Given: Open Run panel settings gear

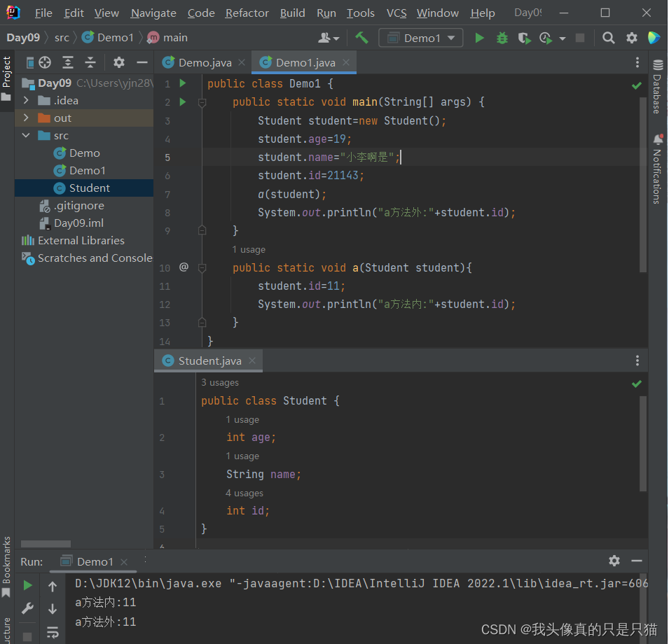Looking at the screenshot, I should [x=614, y=561].
